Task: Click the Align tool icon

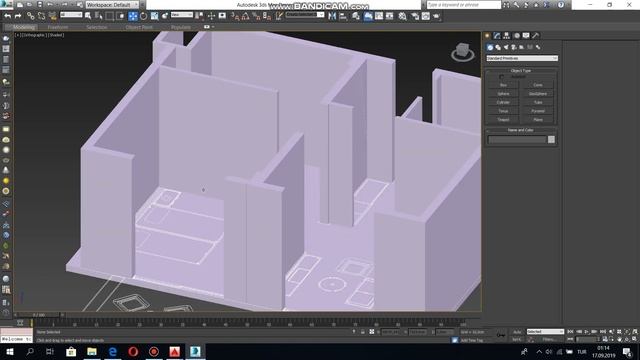Action: [343, 16]
